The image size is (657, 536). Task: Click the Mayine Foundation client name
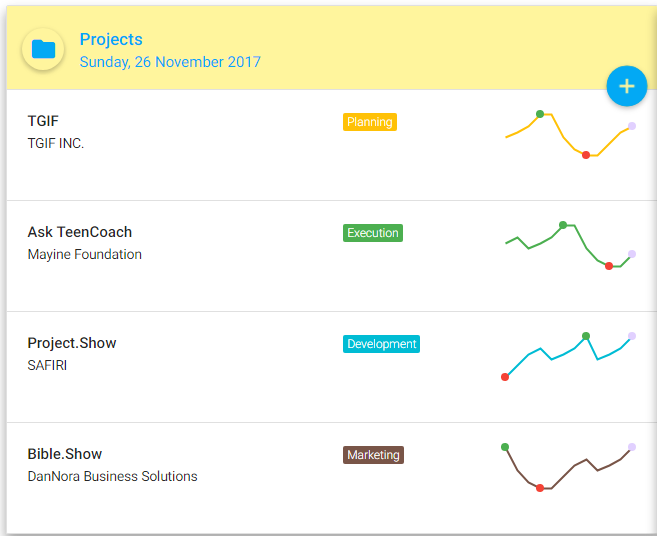point(85,254)
